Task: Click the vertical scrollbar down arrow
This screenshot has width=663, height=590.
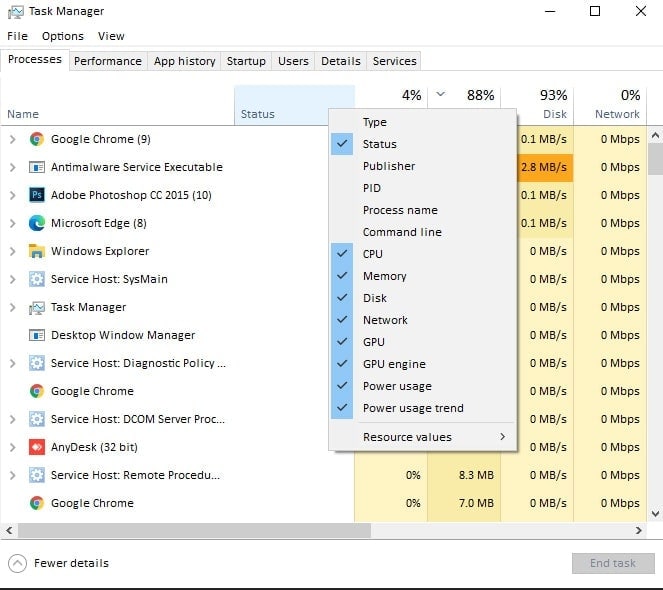Action: click(655, 514)
